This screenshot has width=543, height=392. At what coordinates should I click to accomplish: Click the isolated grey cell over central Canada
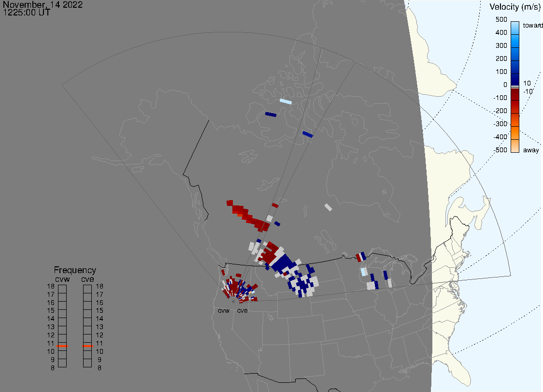tap(329, 207)
